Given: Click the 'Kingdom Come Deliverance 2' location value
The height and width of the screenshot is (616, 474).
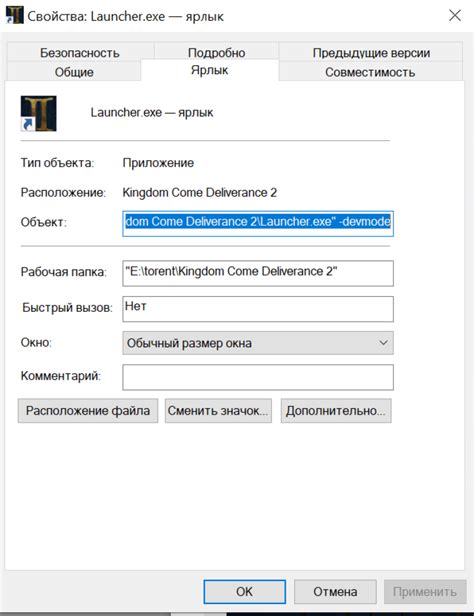Looking at the screenshot, I should pyautogui.click(x=199, y=192).
